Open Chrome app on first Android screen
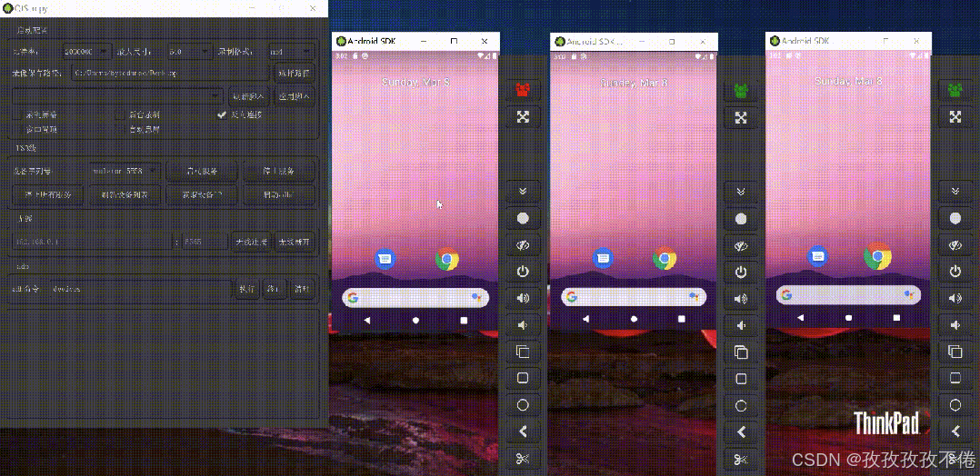This screenshot has width=980, height=476. click(447, 259)
